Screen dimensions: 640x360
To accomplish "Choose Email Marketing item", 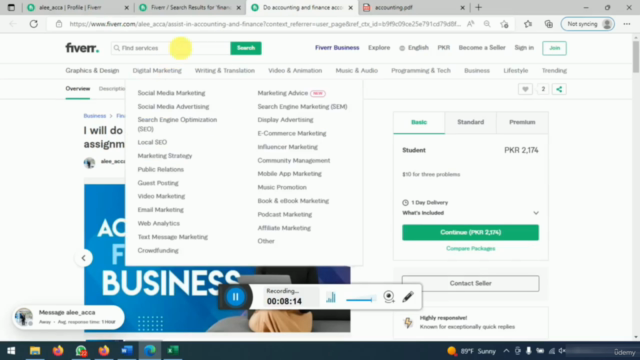I will point(160,210).
